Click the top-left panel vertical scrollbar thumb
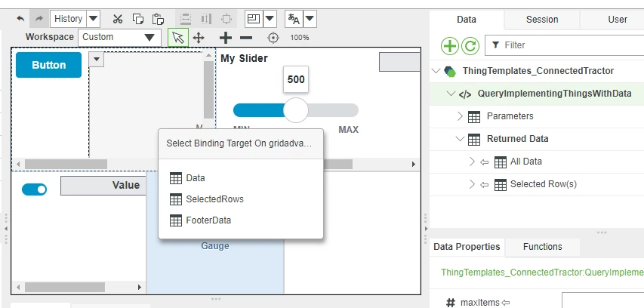Screen dimensions: 644x308 [x=208, y=90]
